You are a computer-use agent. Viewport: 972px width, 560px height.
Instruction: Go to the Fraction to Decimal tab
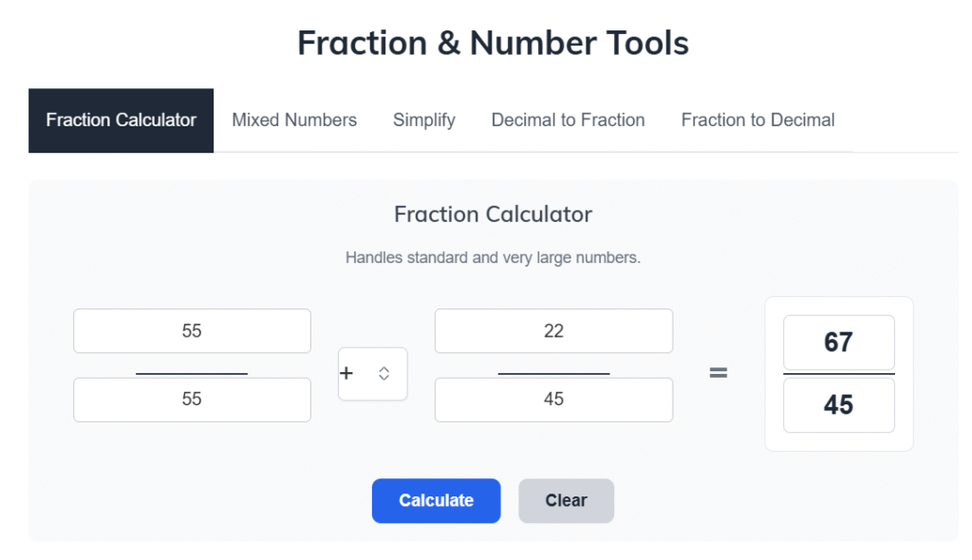757,121
